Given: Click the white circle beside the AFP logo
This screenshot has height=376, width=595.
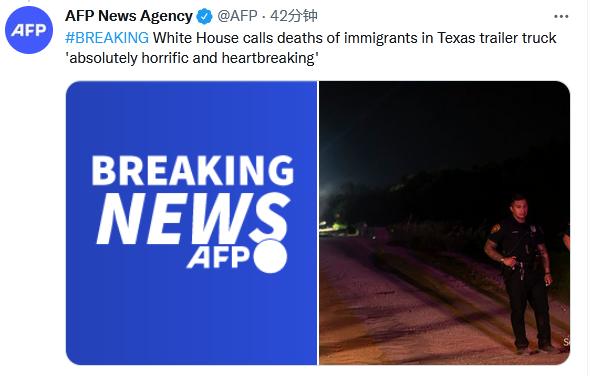Looking at the screenshot, I should click(270, 256).
